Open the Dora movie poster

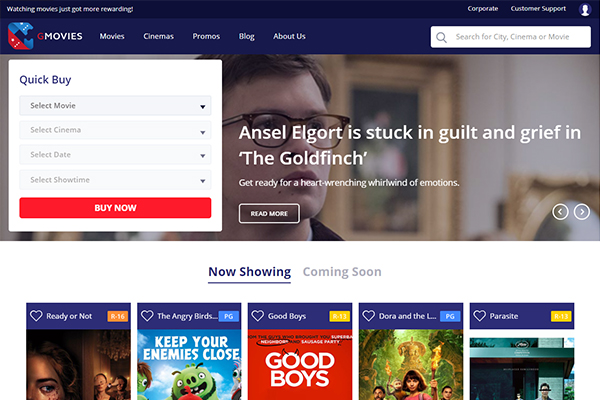click(x=411, y=365)
